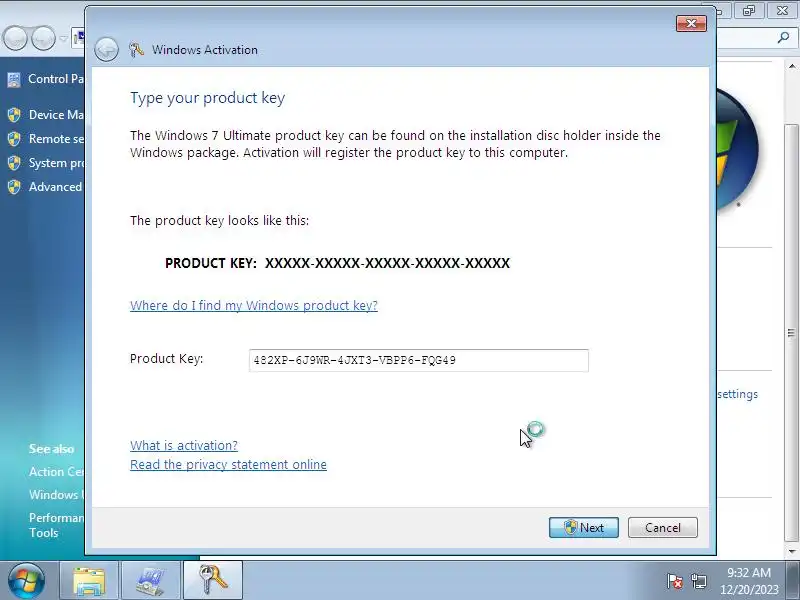Go to Control Panel Home in sidebar
This screenshot has width=800, height=600.
coord(56,79)
